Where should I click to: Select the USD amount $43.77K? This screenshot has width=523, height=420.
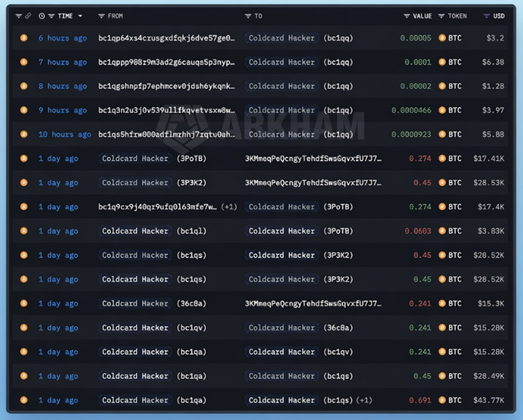click(x=488, y=400)
